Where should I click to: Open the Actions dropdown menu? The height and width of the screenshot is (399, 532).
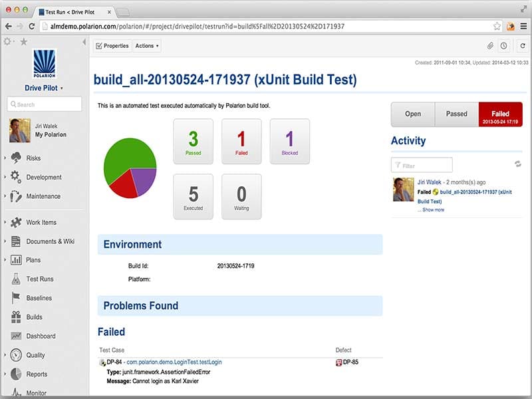click(146, 46)
